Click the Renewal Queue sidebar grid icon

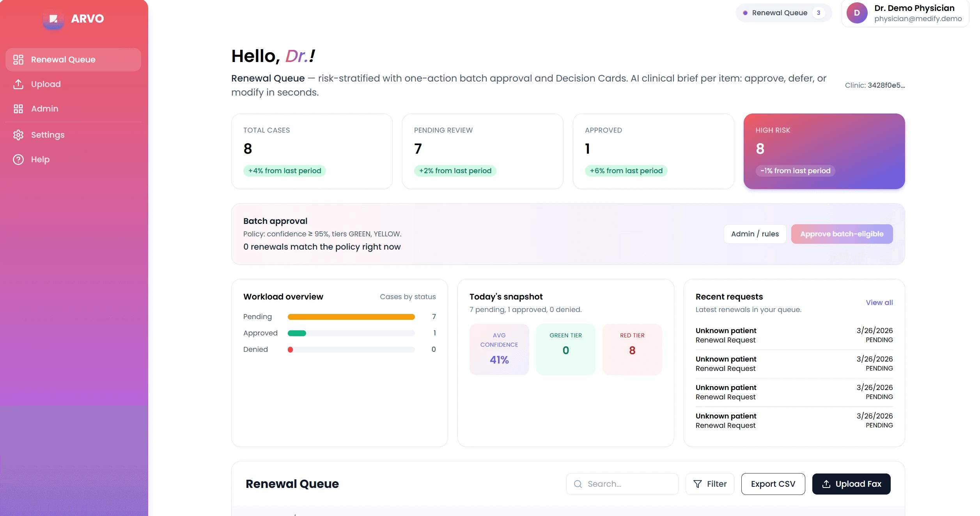pos(18,60)
